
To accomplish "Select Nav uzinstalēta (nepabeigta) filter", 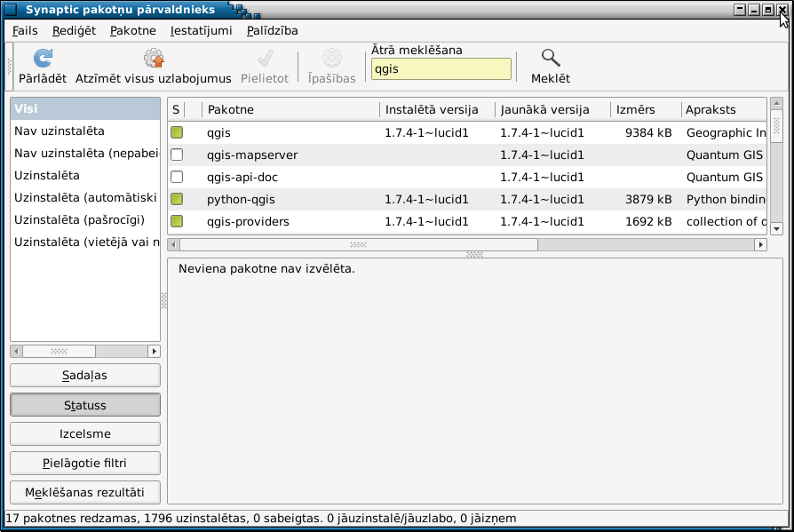I will click(85, 154).
